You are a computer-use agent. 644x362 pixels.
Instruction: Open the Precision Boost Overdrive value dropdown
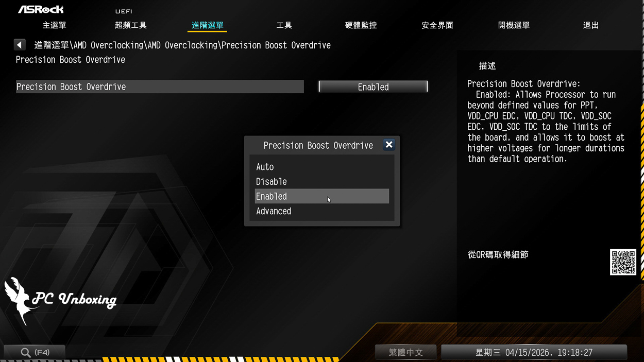click(373, 87)
